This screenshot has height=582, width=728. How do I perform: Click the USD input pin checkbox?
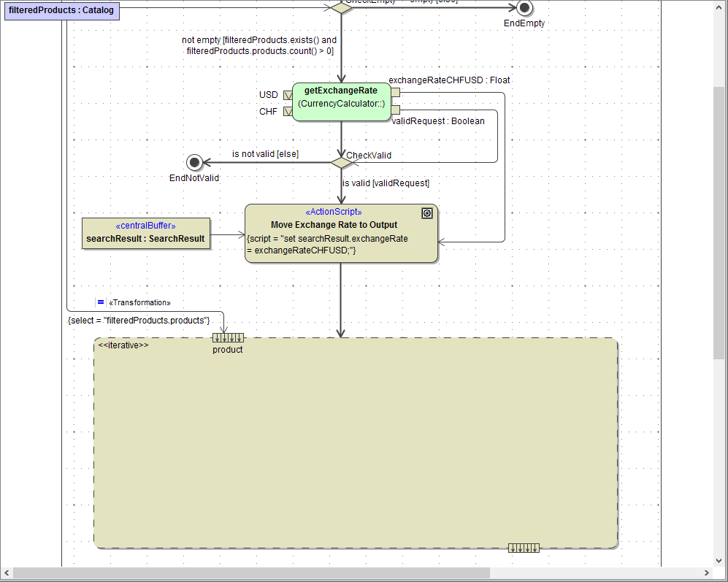[x=287, y=95]
